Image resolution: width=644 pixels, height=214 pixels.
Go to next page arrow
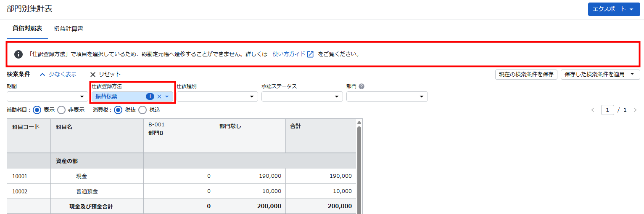tap(635, 110)
